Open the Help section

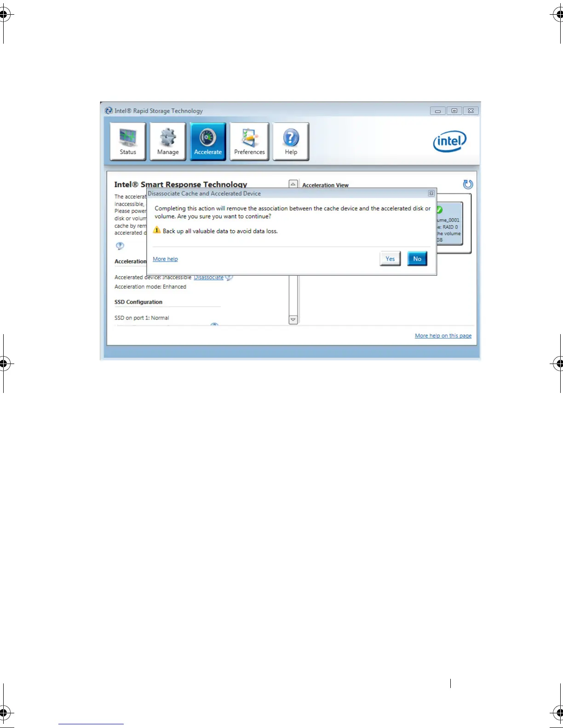click(x=291, y=141)
